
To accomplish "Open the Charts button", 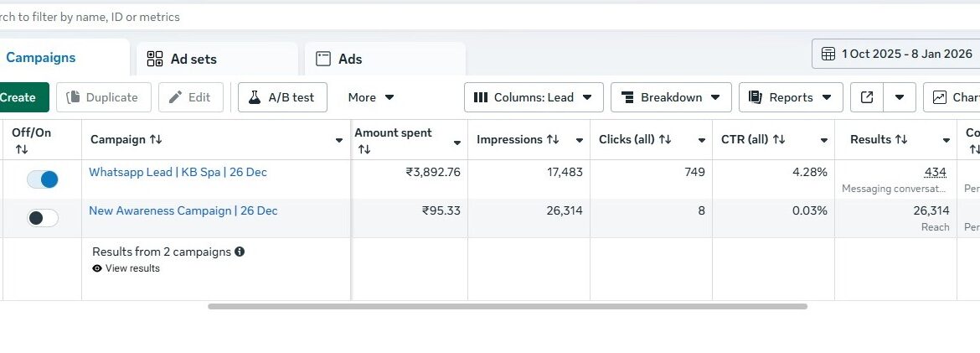I will [x=952, y=97].
